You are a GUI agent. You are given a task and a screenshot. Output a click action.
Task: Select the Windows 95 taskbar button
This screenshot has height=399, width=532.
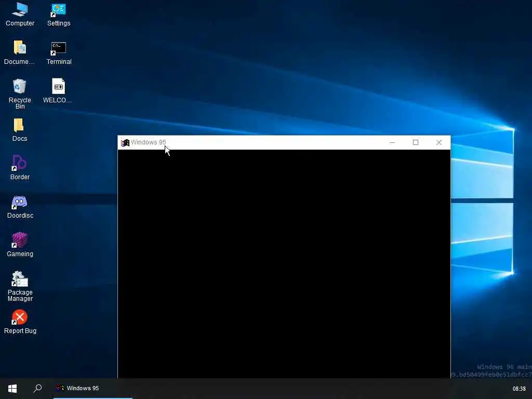point(92,388)
